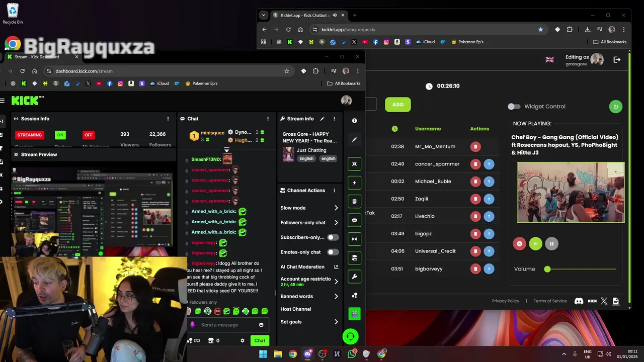Toggle Subscribers-only chat switch
This screenshot has height=362, width=644.
[333, 237]
